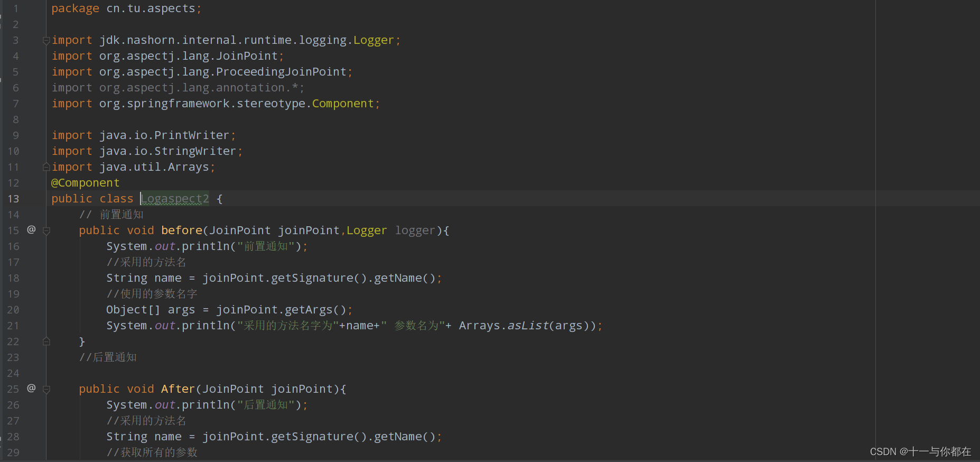Collapse the before method fold at line 15
The image size is (980, 462).
pos(46,231)
